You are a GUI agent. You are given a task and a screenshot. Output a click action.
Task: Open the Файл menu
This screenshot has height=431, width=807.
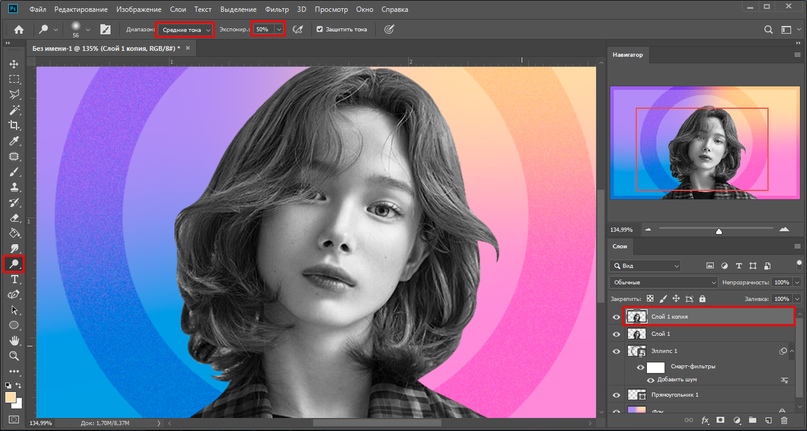tap(37, 9)
